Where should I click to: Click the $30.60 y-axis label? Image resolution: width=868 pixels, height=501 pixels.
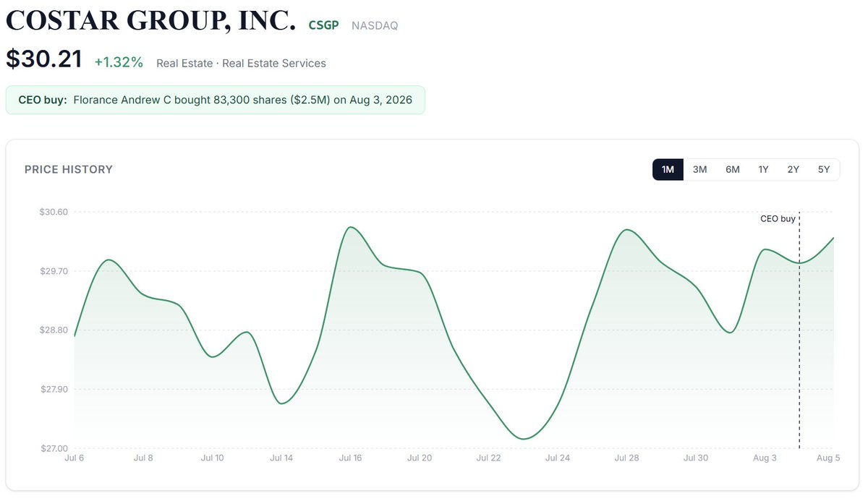point(54,212)
